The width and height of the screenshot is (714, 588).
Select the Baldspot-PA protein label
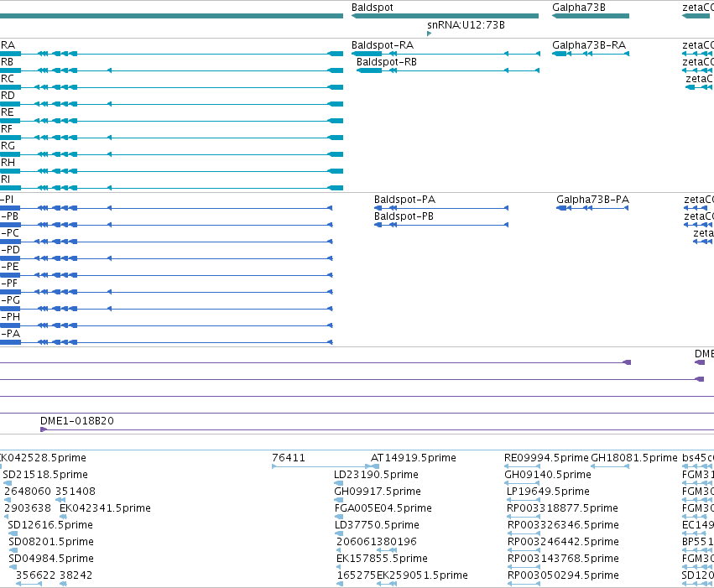point(404,200)
